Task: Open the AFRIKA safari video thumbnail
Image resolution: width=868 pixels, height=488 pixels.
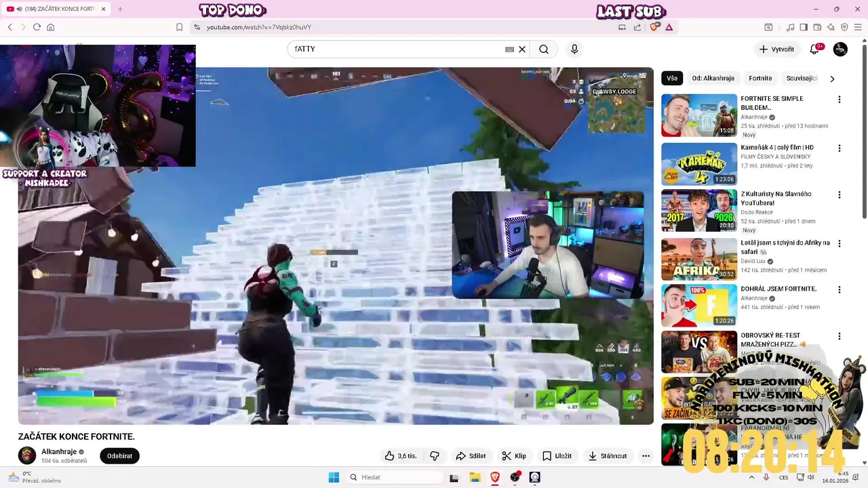Action: (x=699, y=259)
